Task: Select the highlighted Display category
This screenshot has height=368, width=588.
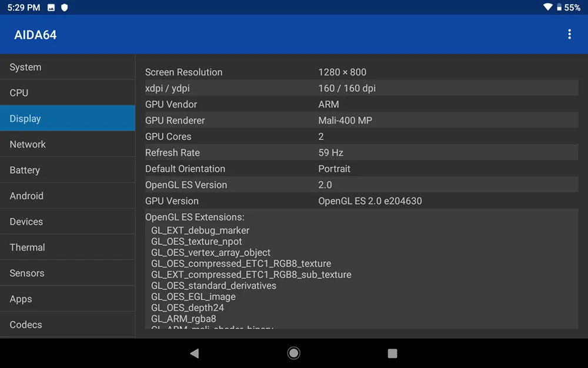Action: [68, 118]
